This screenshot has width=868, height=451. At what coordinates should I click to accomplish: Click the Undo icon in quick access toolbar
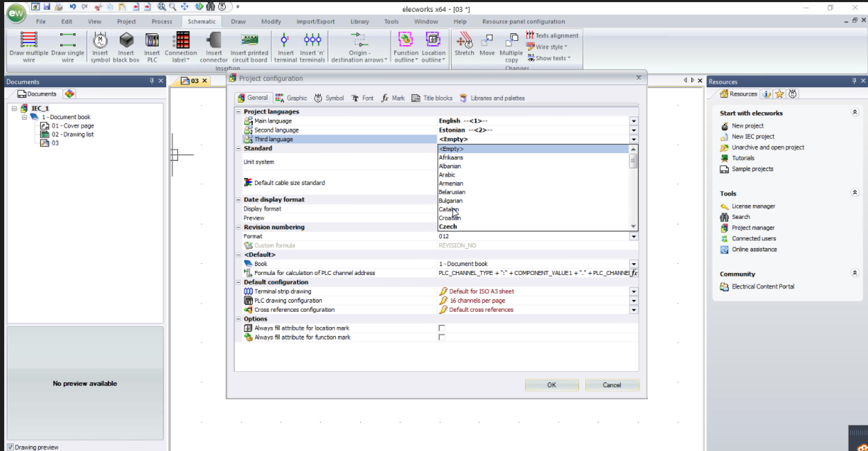(x=73, y=7)
